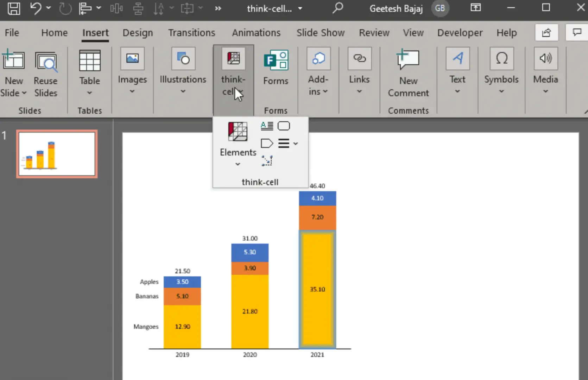Open the Links dropdown

pyautogui.click(x=359, y=91)
